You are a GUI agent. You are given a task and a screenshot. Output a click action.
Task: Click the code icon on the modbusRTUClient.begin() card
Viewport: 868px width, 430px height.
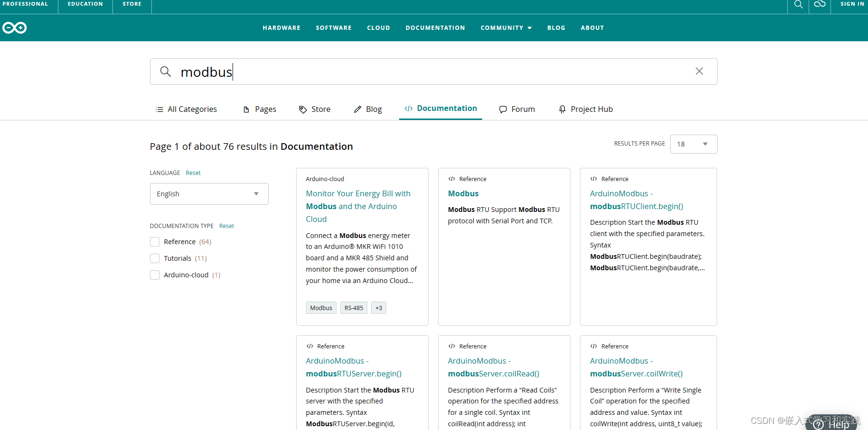point(594,179)
